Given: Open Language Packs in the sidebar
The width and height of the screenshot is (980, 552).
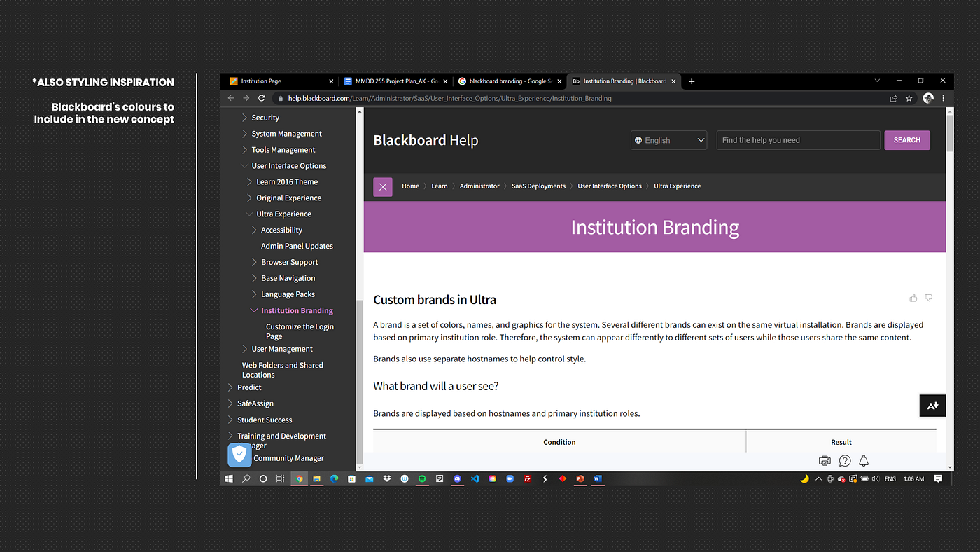Looking at the screenshot, I should (x=288, y=295).
